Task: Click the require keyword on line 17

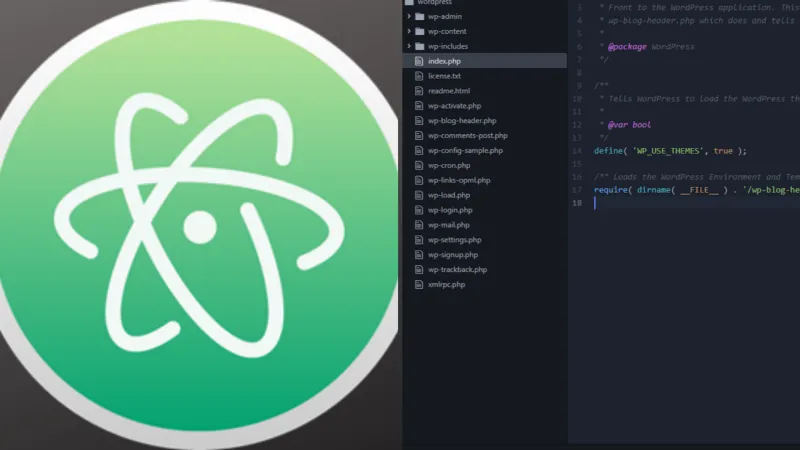Action: click(611, 190)
